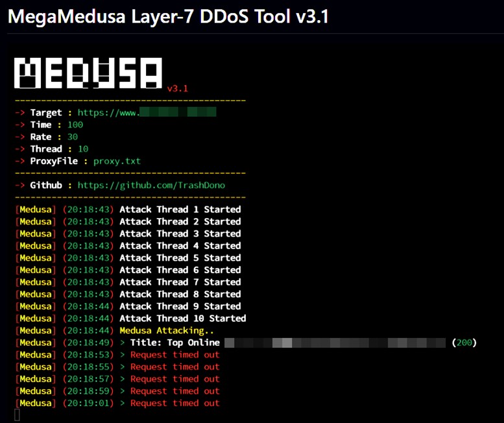Click the timestamp (20:18:49)
Screen dimensions: 504x423
88,343
